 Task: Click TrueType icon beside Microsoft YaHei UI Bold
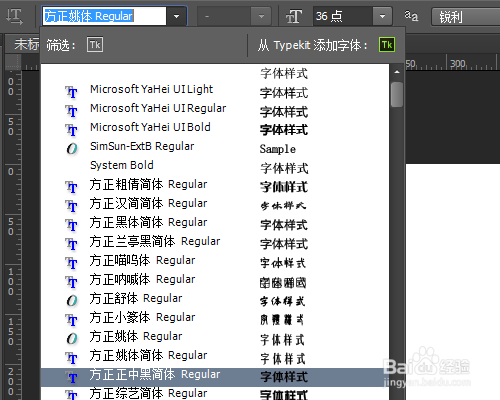coord(72,130)
